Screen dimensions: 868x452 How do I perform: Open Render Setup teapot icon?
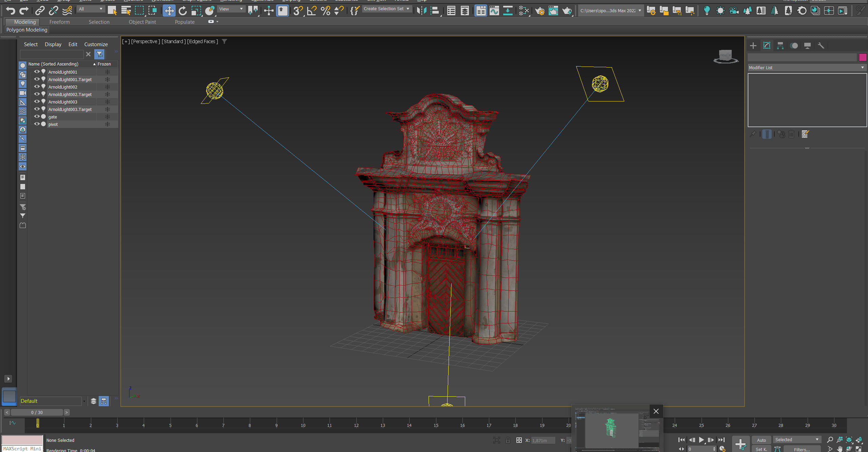539,11
